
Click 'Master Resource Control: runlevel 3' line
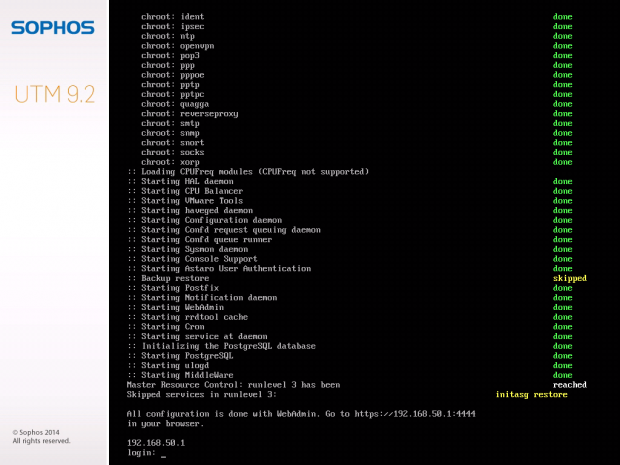(233, 385)
